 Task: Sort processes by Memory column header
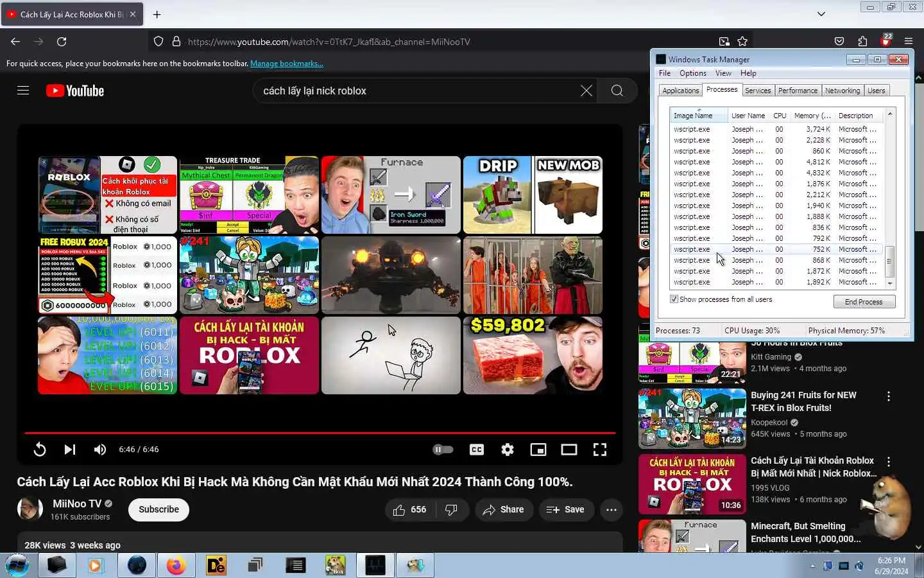pyautogui.click(x=812, y=116)
